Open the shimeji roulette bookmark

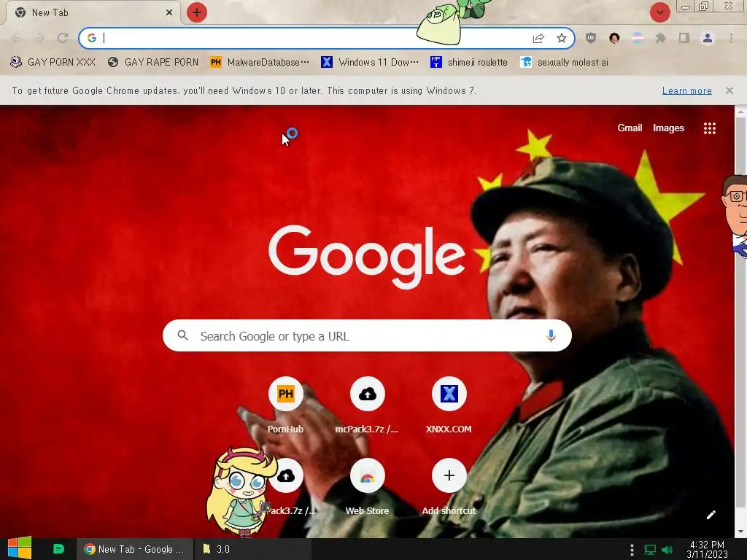[x=469, y=63]
